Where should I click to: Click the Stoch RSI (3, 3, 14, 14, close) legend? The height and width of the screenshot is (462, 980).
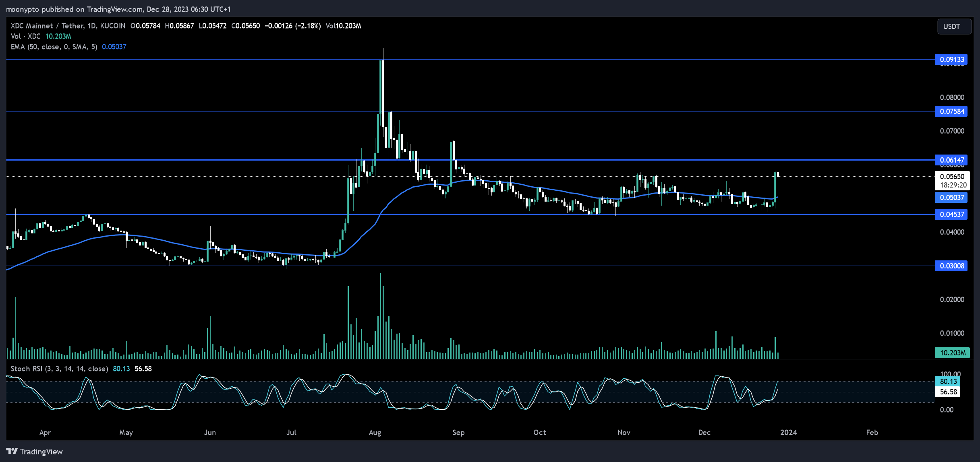pyautogui.click(x=59, y=369)
